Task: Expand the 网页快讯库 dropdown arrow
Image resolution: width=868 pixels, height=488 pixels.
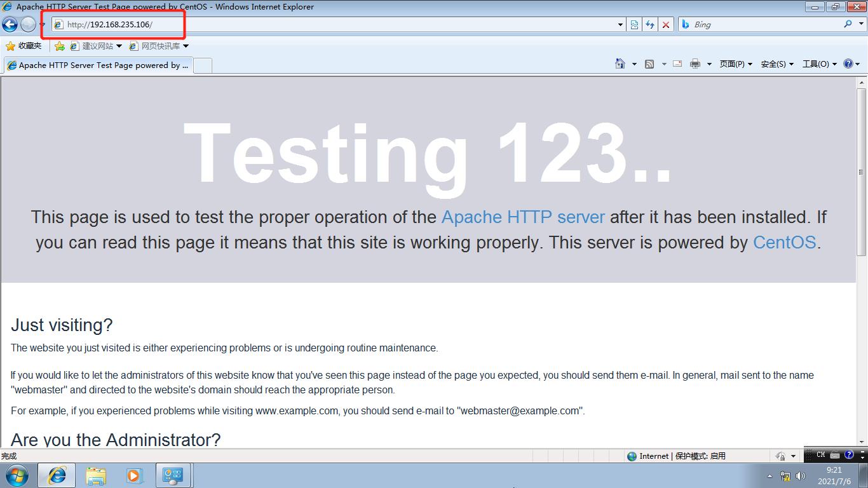Action: 186,46
